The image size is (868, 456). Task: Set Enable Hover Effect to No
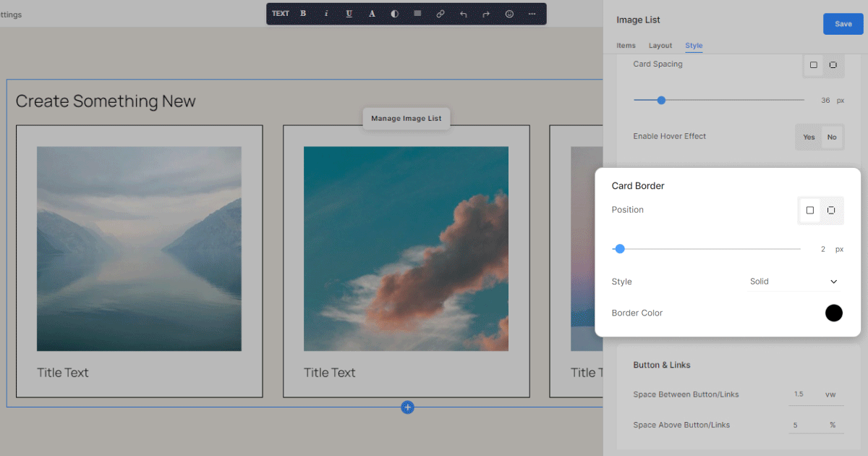click(832, 137)
